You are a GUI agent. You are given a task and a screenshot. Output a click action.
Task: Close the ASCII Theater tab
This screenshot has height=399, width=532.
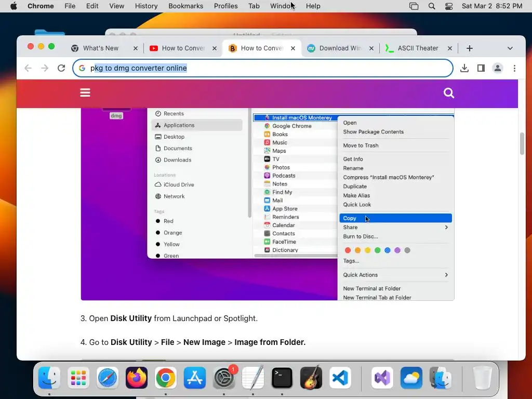(x=450, y=48)
